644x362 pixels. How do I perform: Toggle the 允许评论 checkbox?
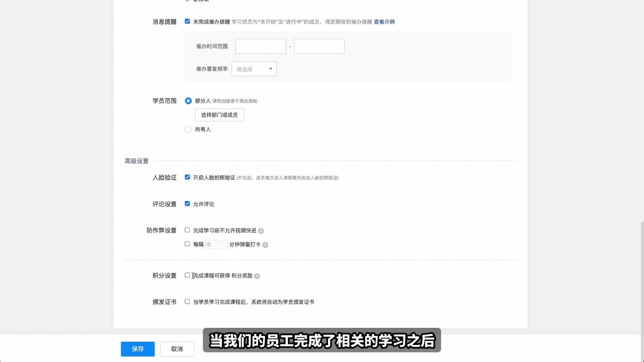click(x=187, y=204)
